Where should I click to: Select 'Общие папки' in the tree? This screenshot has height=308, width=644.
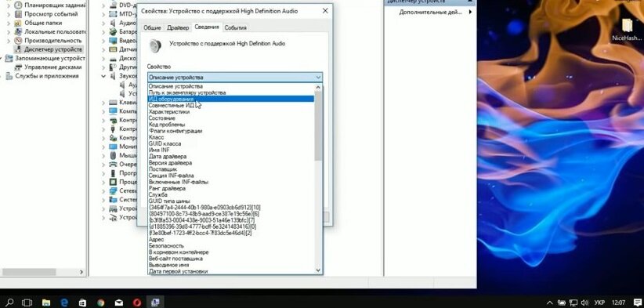[x=43, y=23]
